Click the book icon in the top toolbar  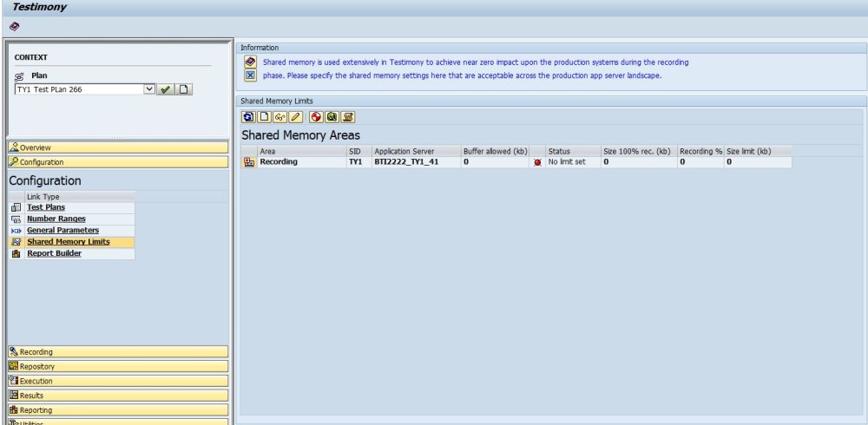pyautogui.click(x=15, y=27)
